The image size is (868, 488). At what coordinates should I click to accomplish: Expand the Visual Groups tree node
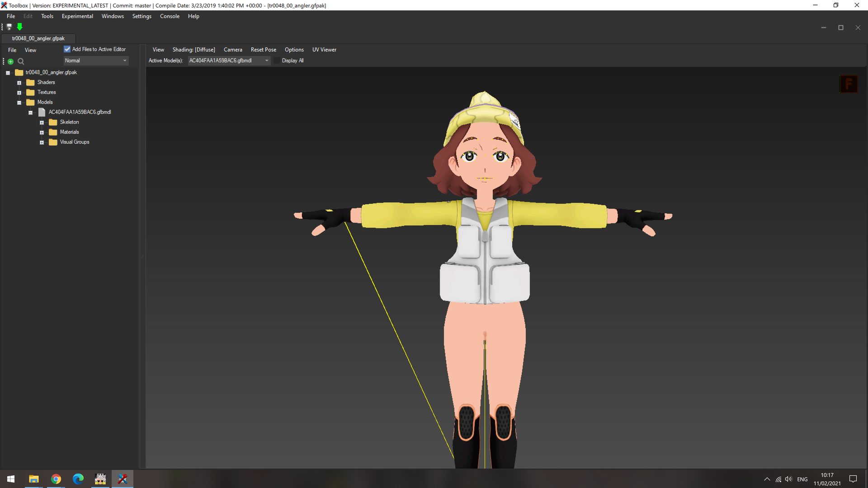click(42, 142)
